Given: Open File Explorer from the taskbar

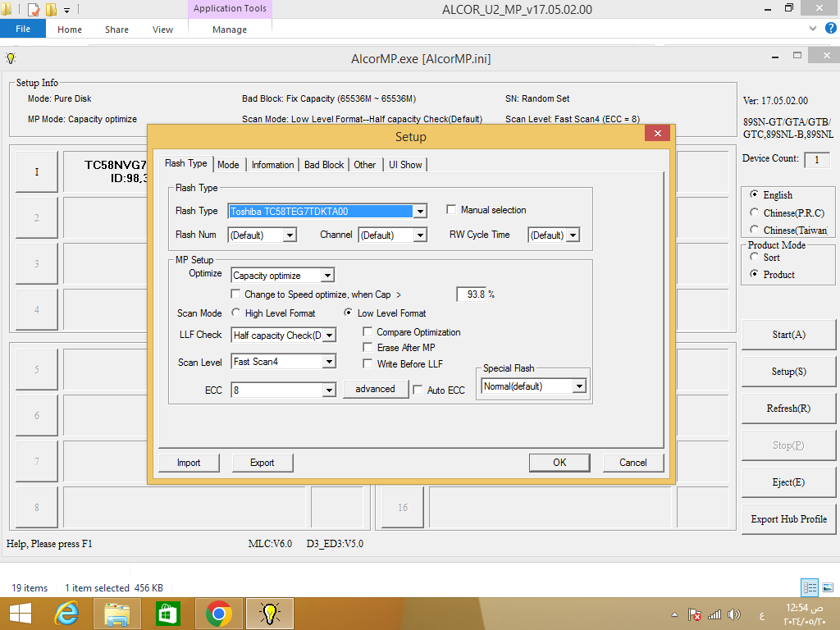Looking at the screenshot, I should (x=116, y=614).
